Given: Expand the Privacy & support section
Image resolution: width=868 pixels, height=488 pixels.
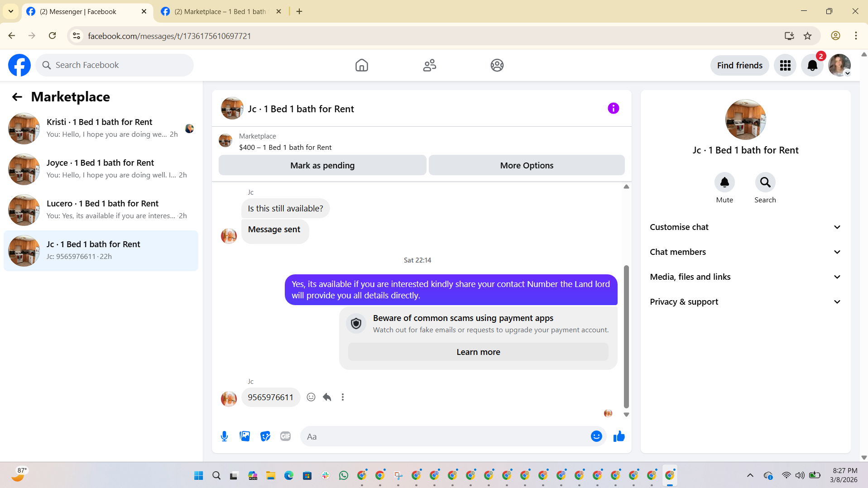Looking at the screenshot, I should pos(745,302).
